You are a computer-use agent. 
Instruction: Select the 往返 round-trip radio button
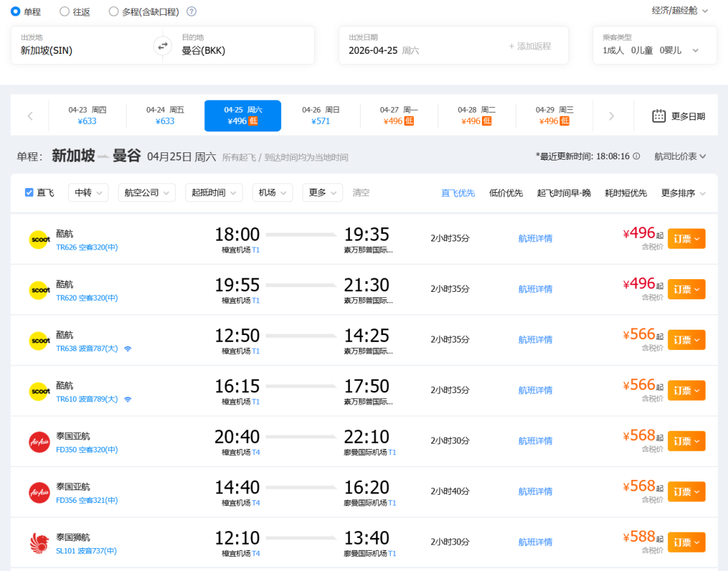point(65,11)
